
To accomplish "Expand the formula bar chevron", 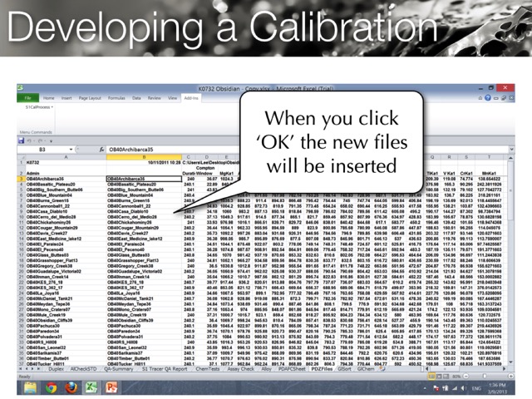I will pyautogui.click(x=511, y=150).
